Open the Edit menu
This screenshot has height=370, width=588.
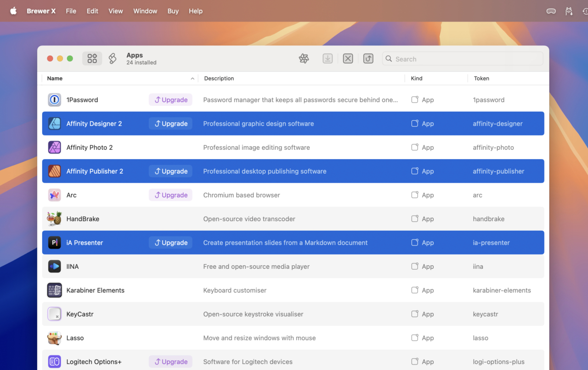click(x=92, y=11)
